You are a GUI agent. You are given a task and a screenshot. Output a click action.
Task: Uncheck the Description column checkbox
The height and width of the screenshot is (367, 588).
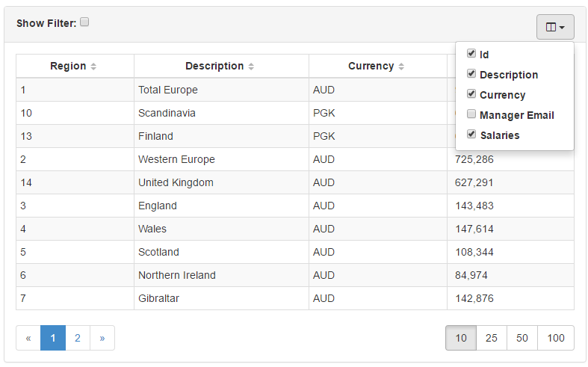tap(471, 74)
